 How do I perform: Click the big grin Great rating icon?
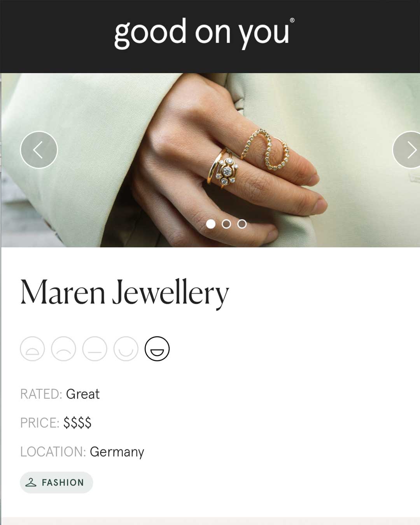tap(157, 348)
